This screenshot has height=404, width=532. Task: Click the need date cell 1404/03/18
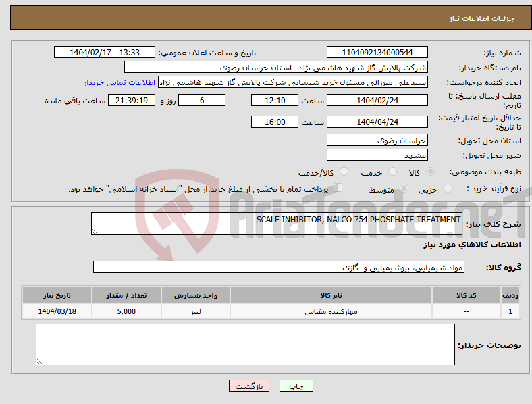57,311
